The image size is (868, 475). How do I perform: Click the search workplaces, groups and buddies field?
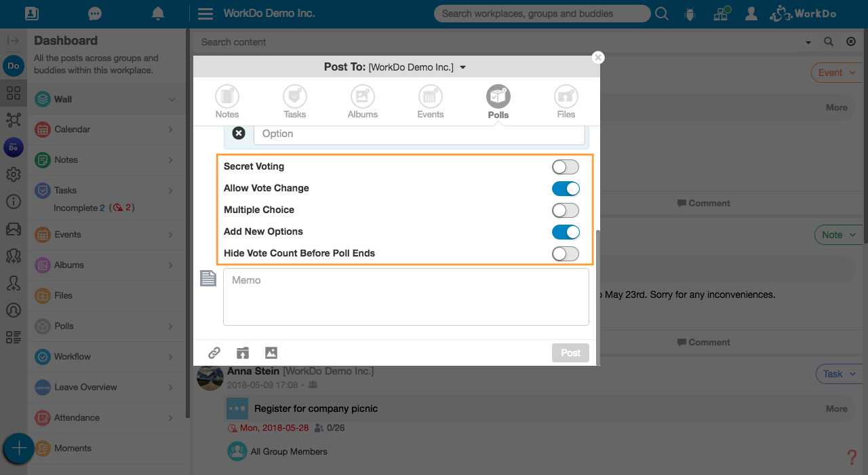click(x=542, y=14)
